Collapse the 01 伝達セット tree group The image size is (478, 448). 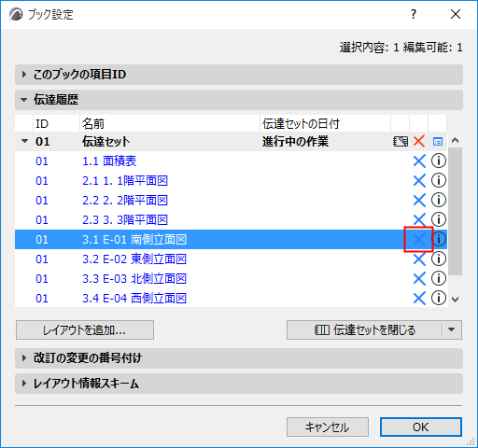point(24,141)
